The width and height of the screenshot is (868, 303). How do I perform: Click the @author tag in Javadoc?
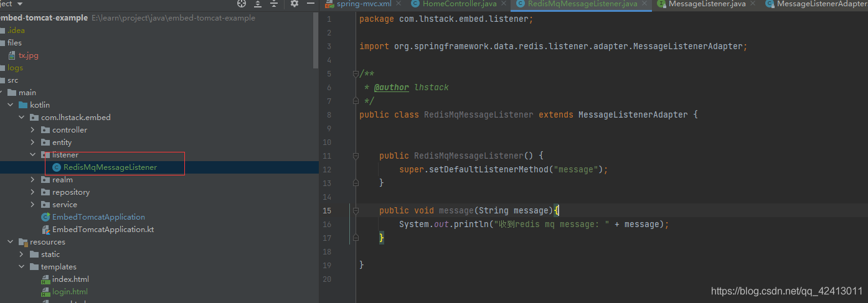coord(392,87)
